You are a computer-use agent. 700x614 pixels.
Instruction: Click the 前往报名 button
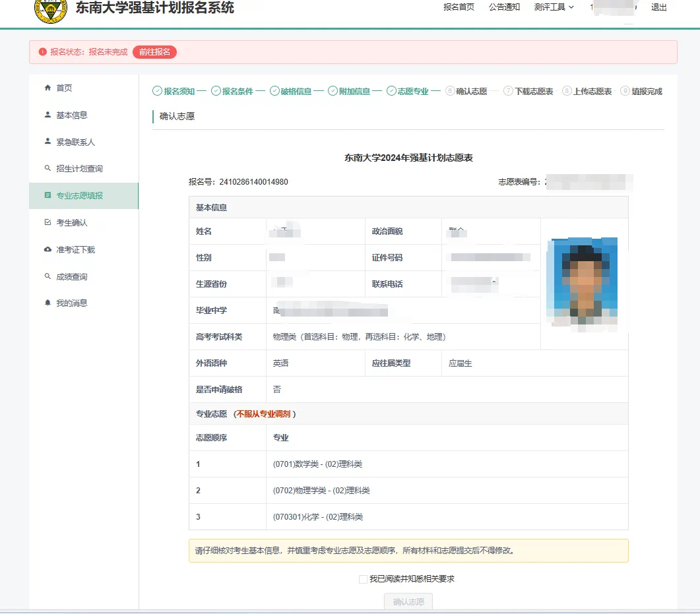pos(154,52)
